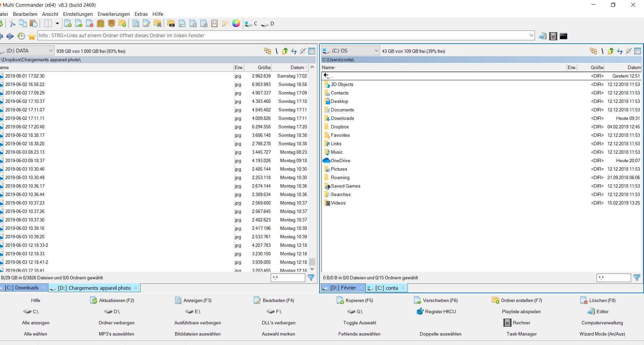Click Toggle Auswahl button
644x345 pixels.
(x=359, y=323)
